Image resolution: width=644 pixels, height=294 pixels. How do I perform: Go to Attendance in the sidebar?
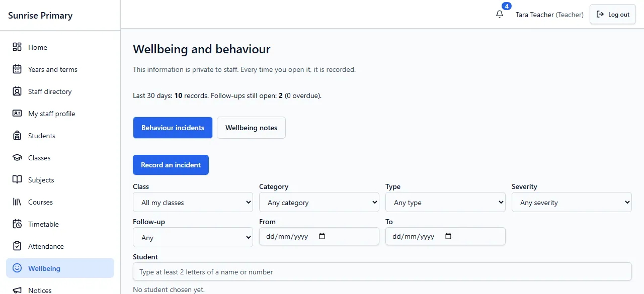60,246
